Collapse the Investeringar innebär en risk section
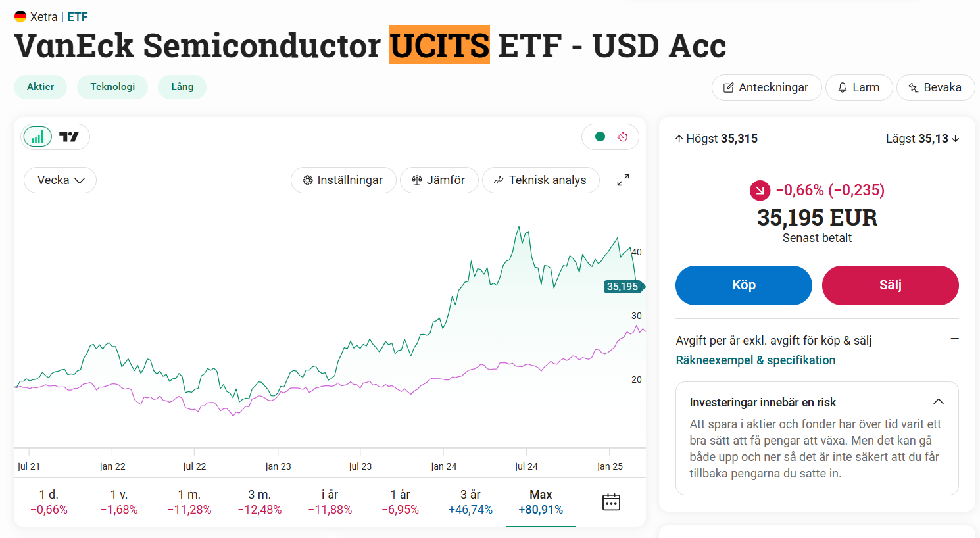Image resolution: width=980 pixels, height=538 pixels. (x=939, y=402)
